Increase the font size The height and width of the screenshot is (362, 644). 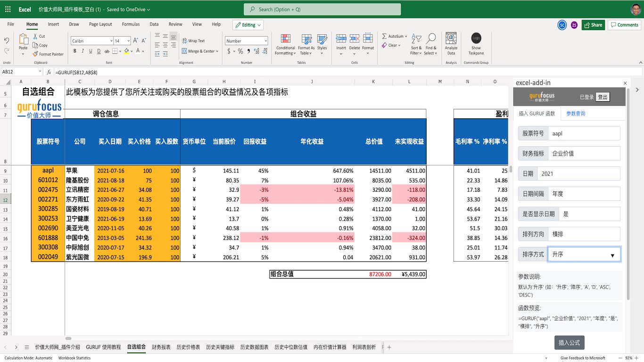tap(136, 41)
